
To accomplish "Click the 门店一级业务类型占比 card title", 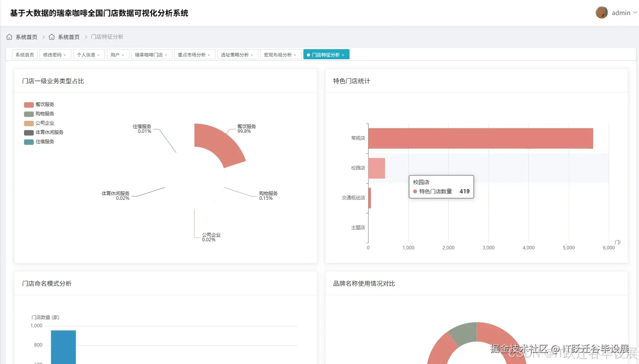I will coord(53,81).
